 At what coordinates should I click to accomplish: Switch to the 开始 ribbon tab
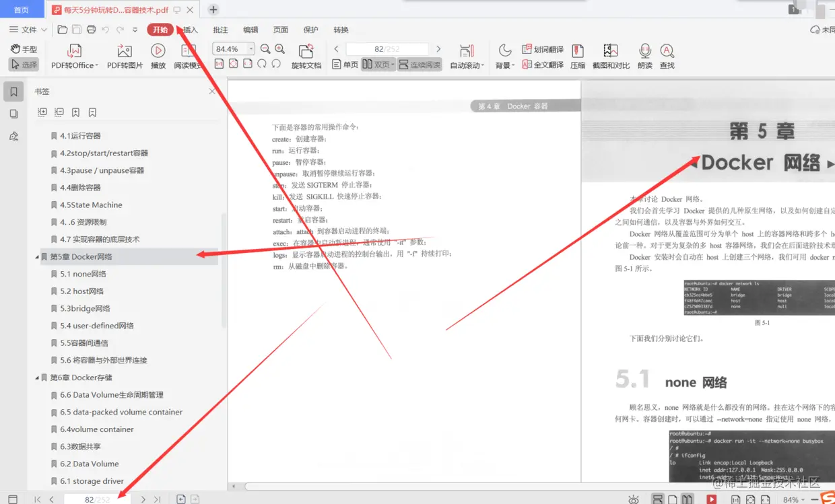click(160, 30)
